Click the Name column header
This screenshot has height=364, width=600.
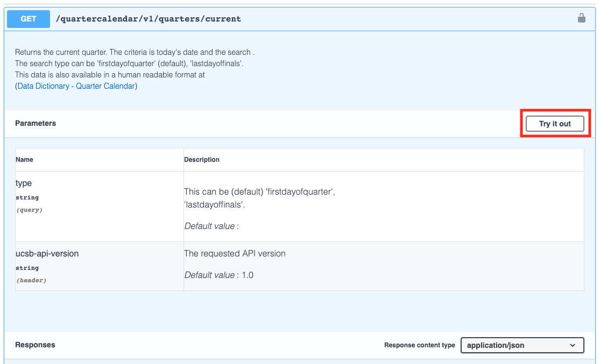(24, 160)
